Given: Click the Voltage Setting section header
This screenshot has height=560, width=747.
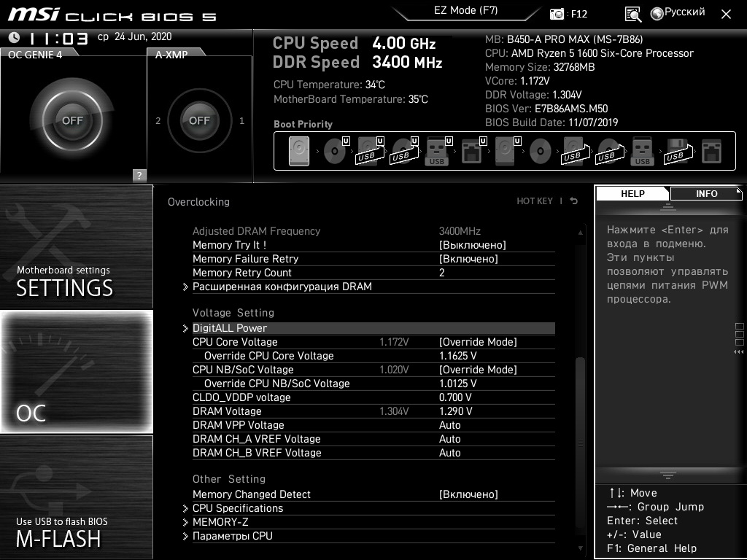Looking at the screenshot, I should pyautogui.click(x=233, y=313).
